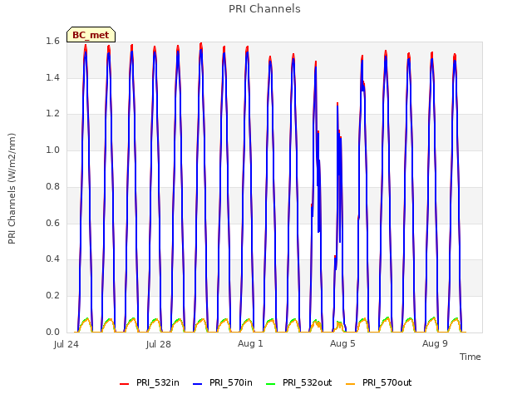Click the Aug 5 x-axis tick label
The width and height of the screenshot is (532, 399).
pyautogui.click(x=342, y=343)
